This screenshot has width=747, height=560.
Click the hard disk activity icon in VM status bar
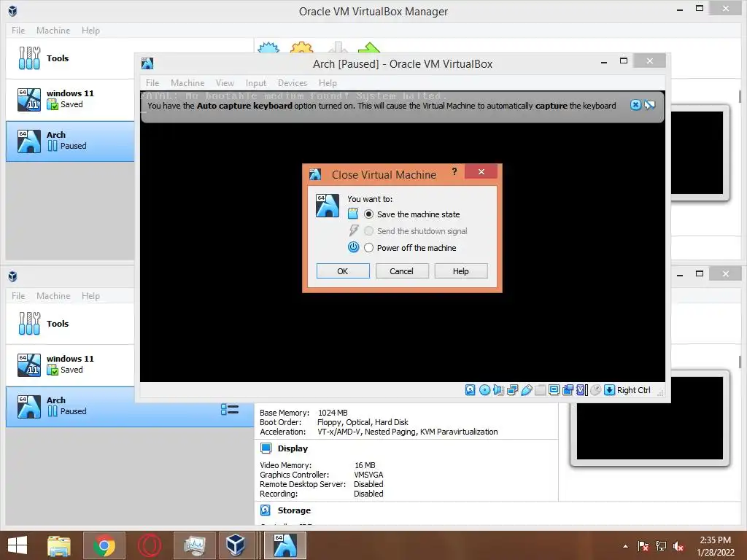pos(471,390)
